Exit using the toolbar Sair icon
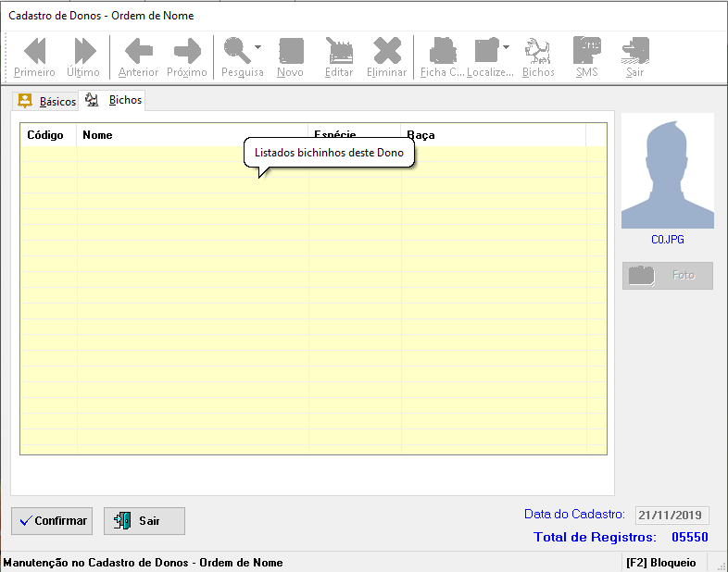 (635, 57)
